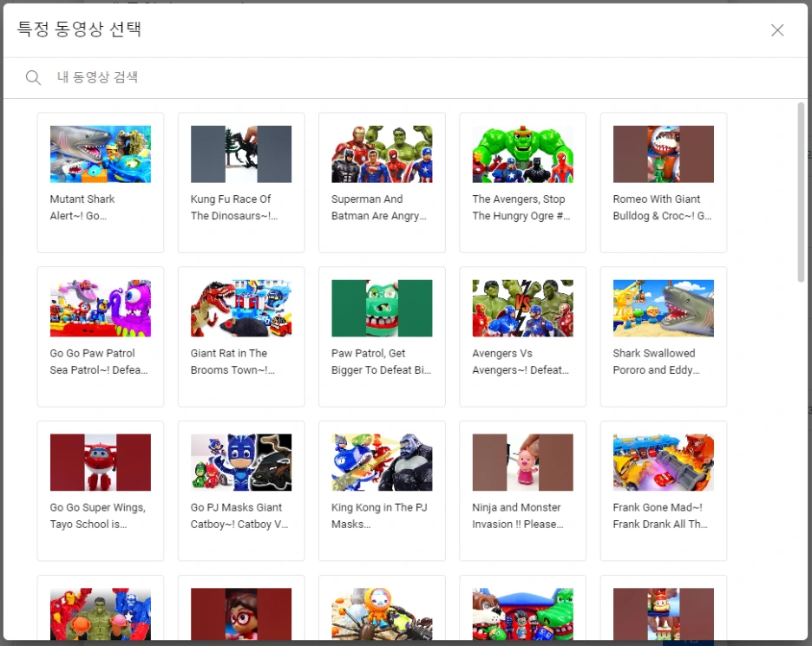Select The Avengers, Stop The Hungry Ogre thumbnail

pyautogui.click(x=523, y=154)
